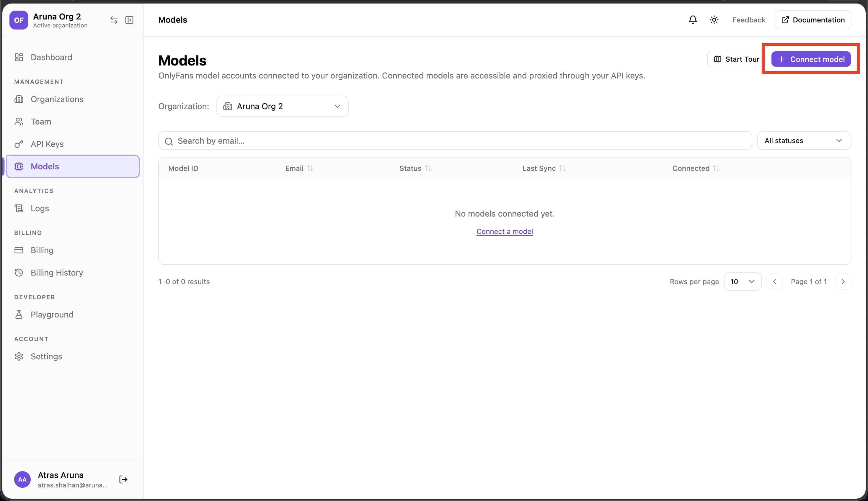Click the Dashboard grid icon
868x501 pixels.
(x=19, y=57)
